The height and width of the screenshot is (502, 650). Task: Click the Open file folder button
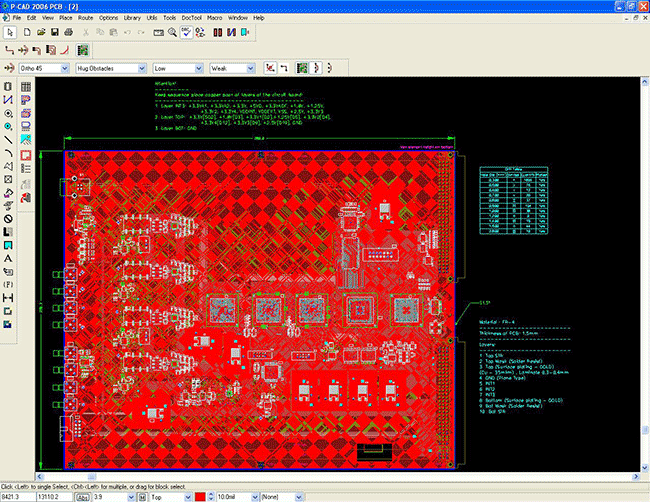[x=41, y=32]
